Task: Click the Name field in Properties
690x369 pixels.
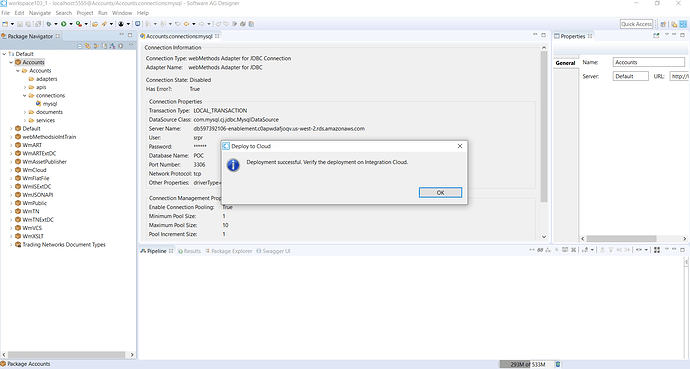Action: [x=649, y=62]
